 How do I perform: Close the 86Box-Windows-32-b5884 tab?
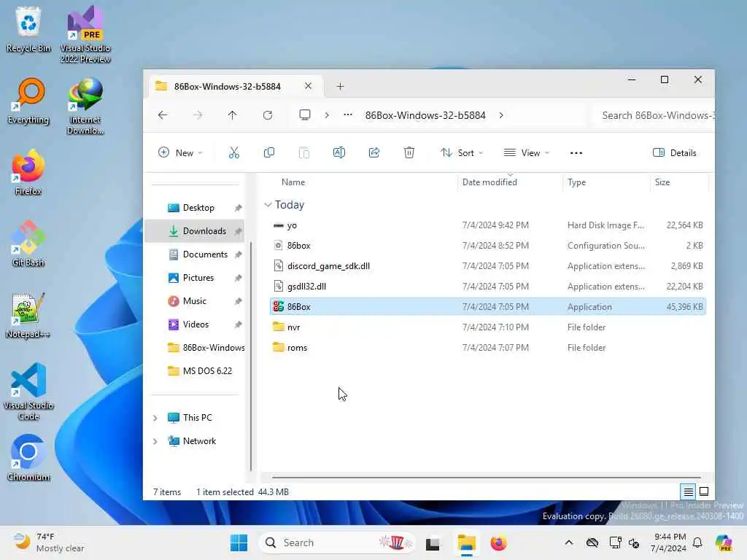pyautogui.click(x=309, y=86)
